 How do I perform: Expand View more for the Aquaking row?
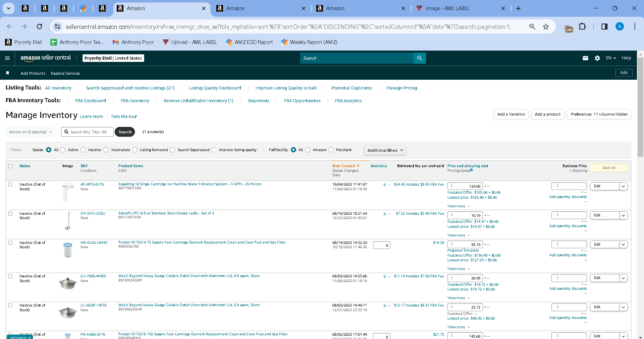click(459, 206)
